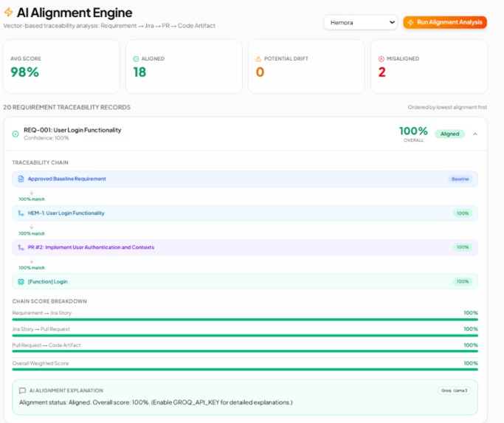Open the [Function] Login code artifact
Screen dimensions: 504x423
[x=47, y=282]
